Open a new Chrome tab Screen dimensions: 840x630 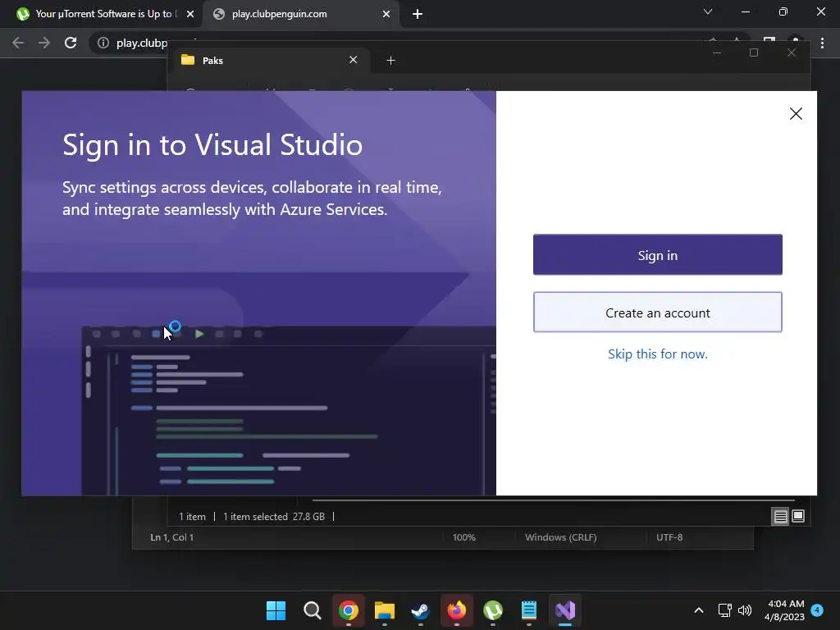tap(418, 15)
